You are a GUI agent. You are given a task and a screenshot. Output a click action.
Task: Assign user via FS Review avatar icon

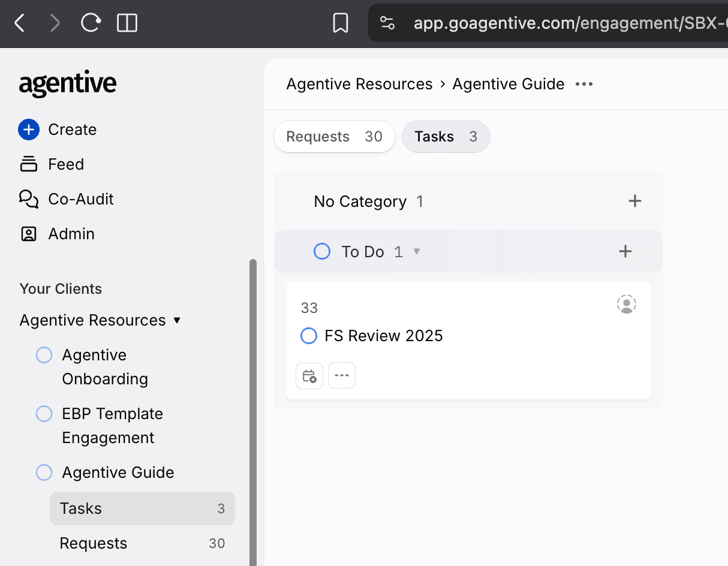point(627,304)
